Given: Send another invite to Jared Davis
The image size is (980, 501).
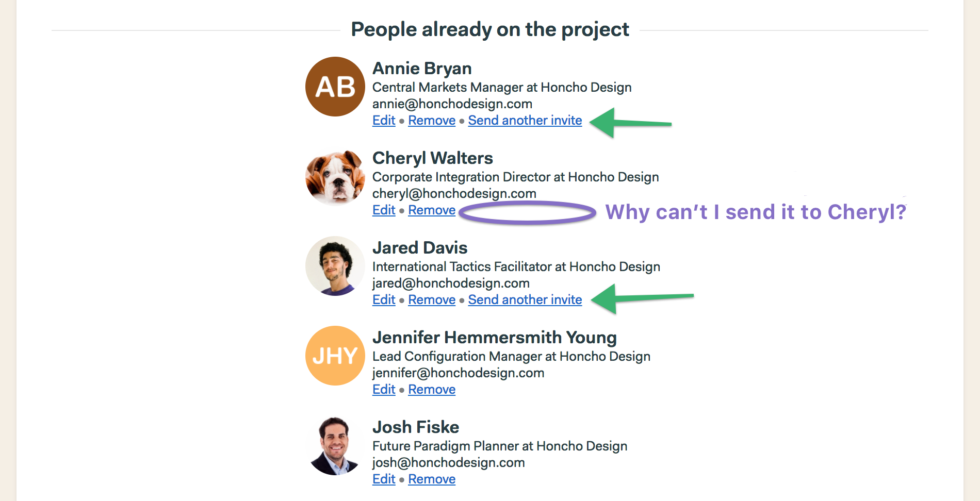Looking at the screenshot, I should (x=525, y=300).
